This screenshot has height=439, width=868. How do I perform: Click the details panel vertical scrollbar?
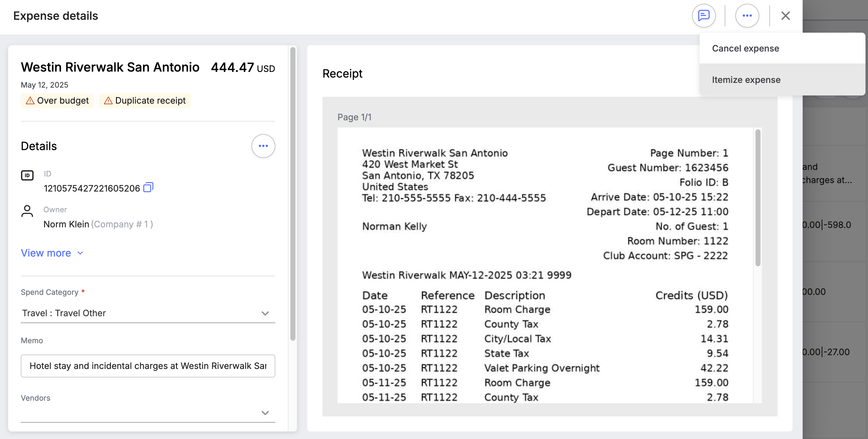click(x=293, y=193)
